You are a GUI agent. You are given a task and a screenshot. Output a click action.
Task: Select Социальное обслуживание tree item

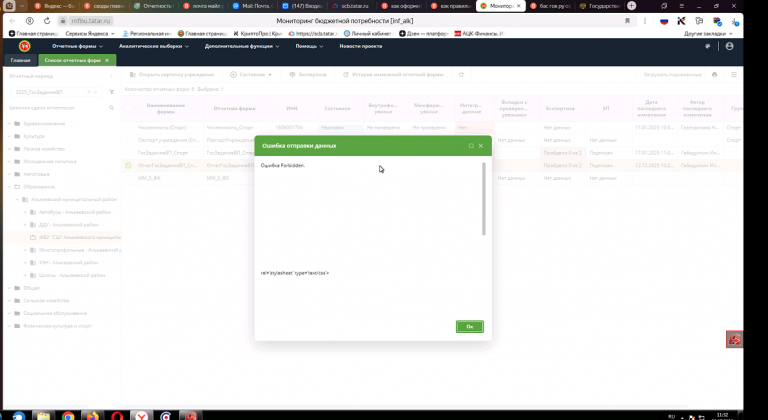point(55,313)
